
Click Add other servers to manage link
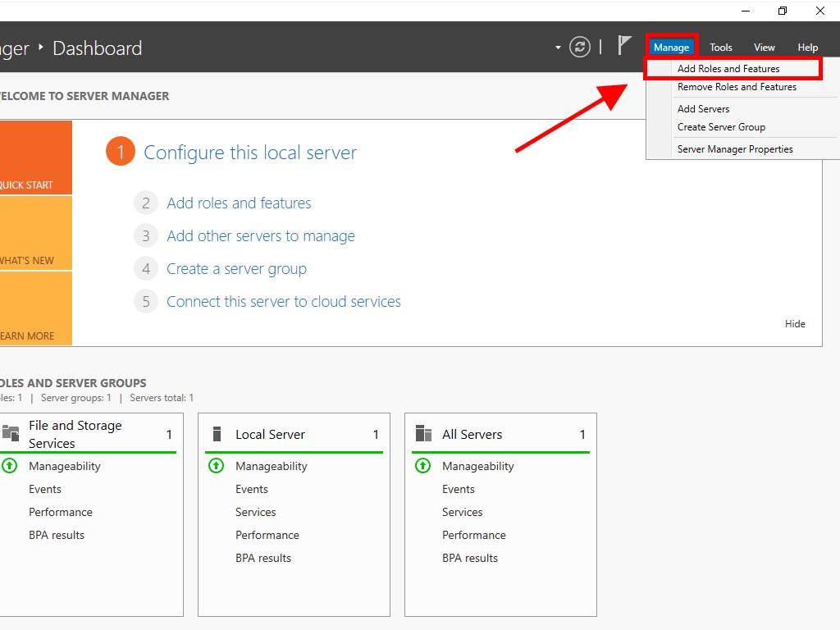coord(261,235)
